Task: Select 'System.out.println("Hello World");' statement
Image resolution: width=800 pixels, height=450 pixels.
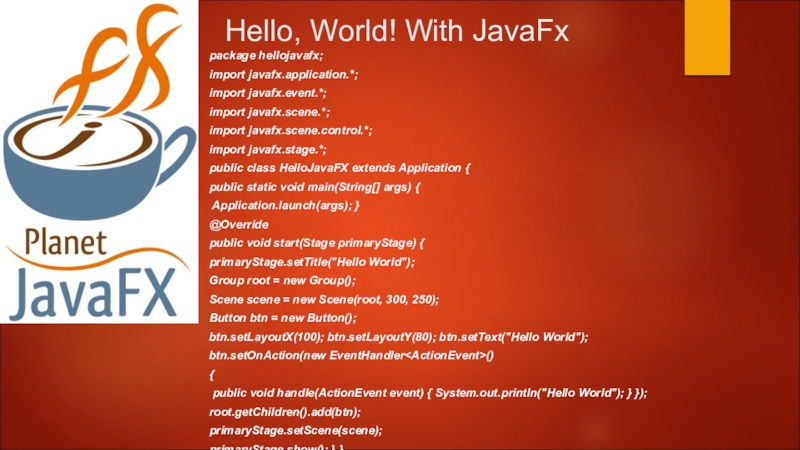Action: click(x=530, y=393)
